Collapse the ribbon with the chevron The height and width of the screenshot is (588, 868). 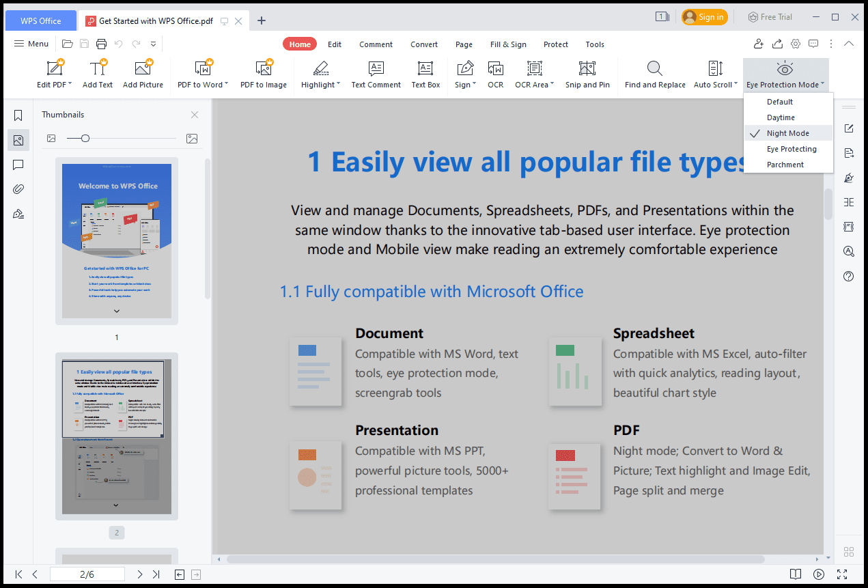(x=849, y=44)
